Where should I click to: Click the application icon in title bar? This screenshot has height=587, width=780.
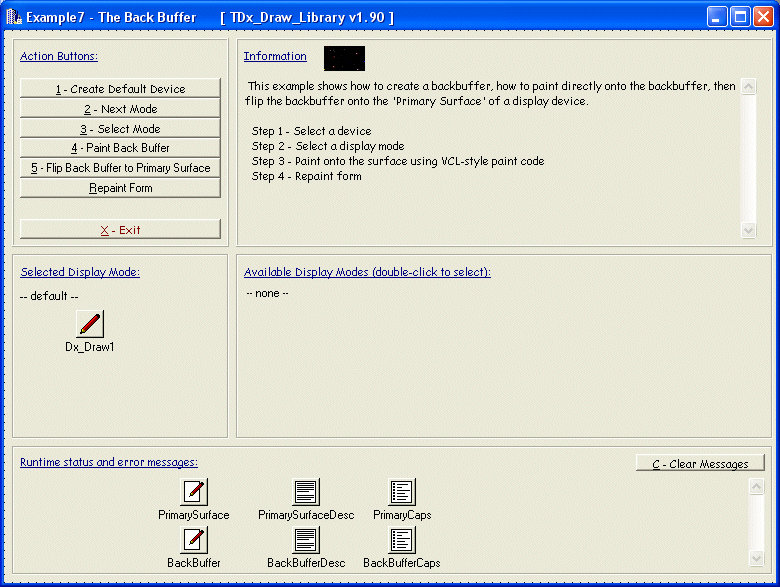[x=14, y=17]
